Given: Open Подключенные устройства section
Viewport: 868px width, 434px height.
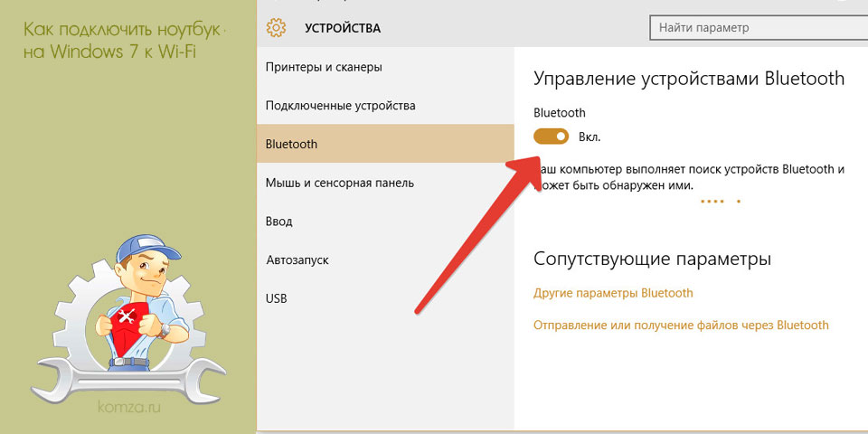Looking at the screenshot, I should (386, 106).
